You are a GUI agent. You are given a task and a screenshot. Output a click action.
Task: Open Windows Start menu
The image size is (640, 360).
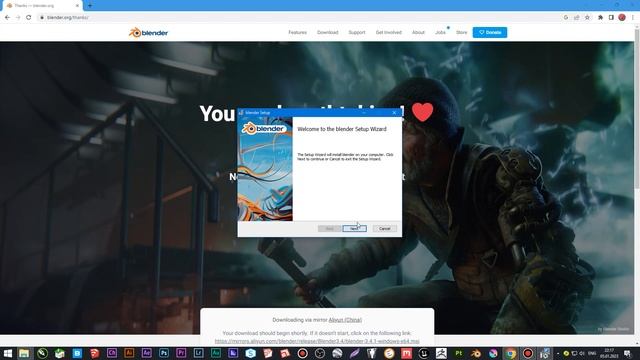(7, 353)
